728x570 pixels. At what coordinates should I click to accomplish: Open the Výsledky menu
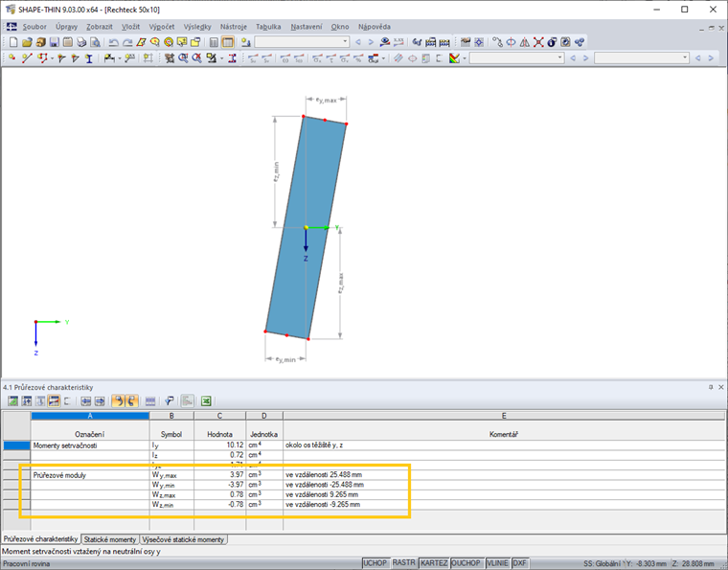pyautogui.click(x=197, y=27)
